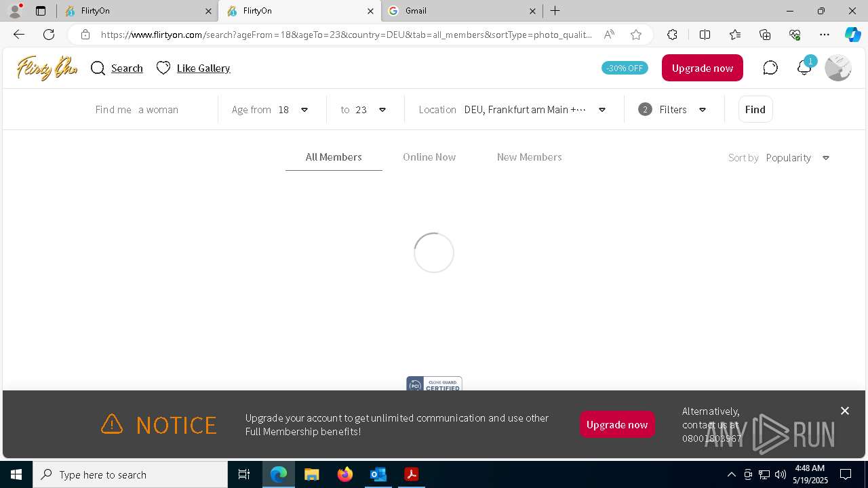Open volume control in system tray
The image size is (868, 488).
(780, 474)
